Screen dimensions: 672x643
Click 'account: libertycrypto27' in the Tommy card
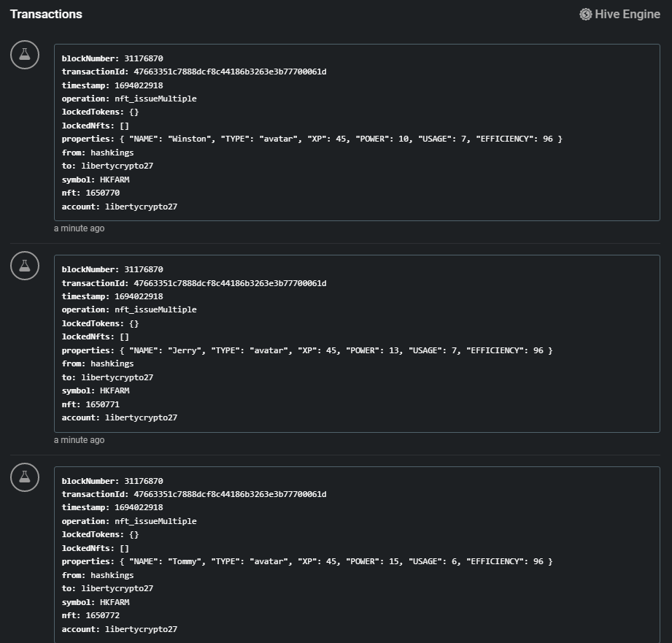pos(120,629)
